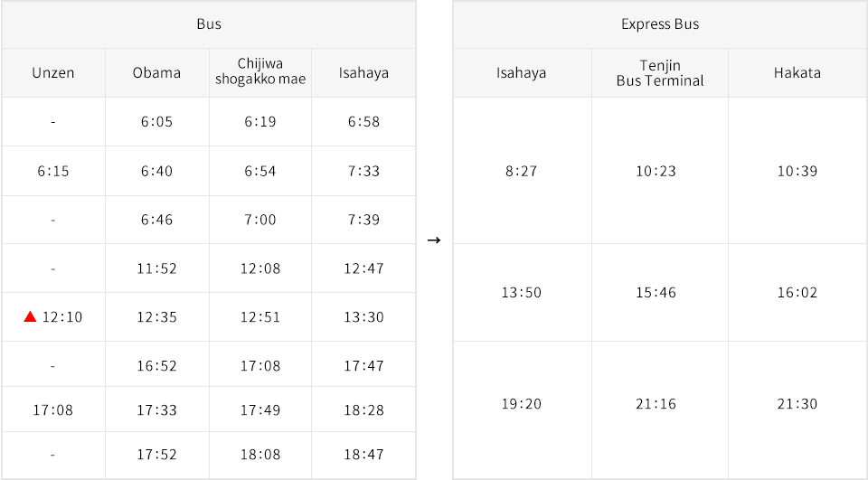Select the Obama column header
868x480 pixels.
(x=156, y=72)
